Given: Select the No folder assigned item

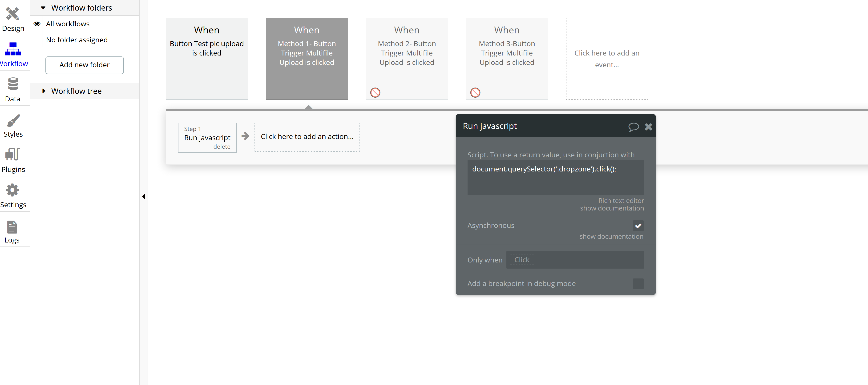Looking at the screenshot, I should [x=77, y=40].
